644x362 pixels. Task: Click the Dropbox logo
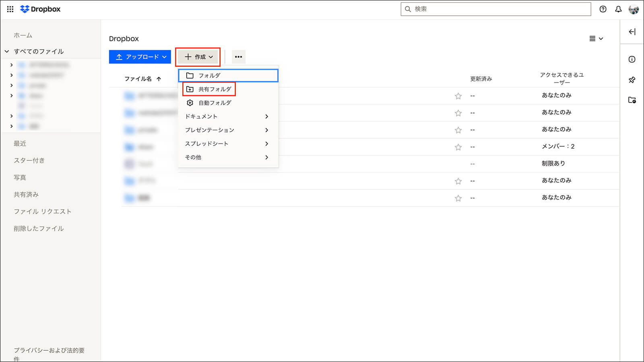pos(40,9)
